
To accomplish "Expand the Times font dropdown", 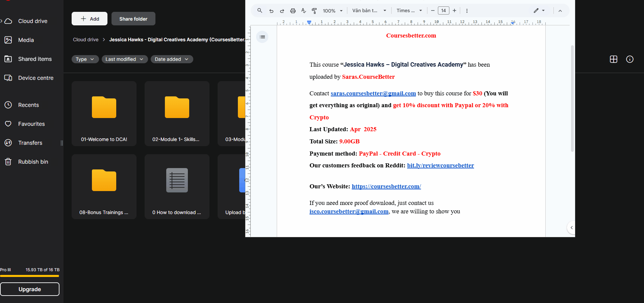I will 409,11.
